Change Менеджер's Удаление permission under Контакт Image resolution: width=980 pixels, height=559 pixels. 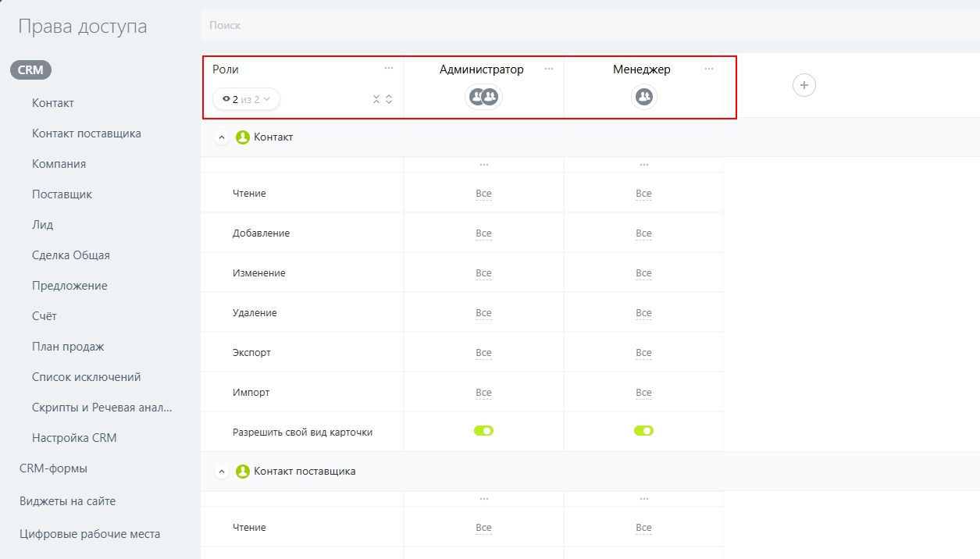pyautogui.click(x=643, y=313)
